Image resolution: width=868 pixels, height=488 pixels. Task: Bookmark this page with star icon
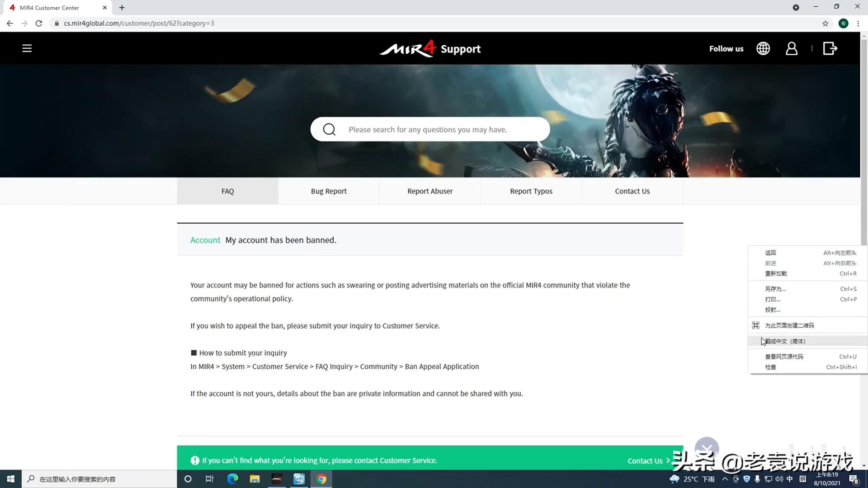(x=825, y=23)
